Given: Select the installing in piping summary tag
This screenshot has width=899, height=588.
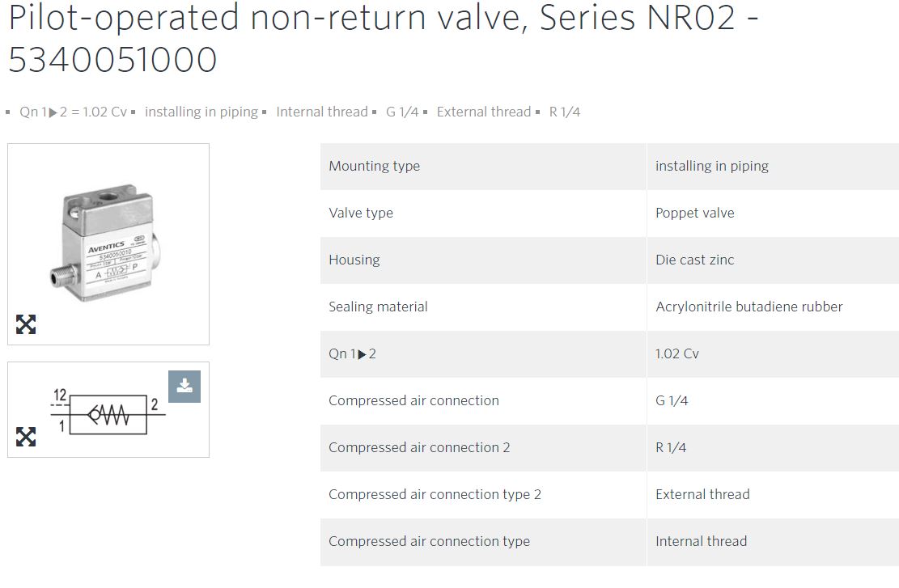Looking at the screenshot, I should 201,112.
